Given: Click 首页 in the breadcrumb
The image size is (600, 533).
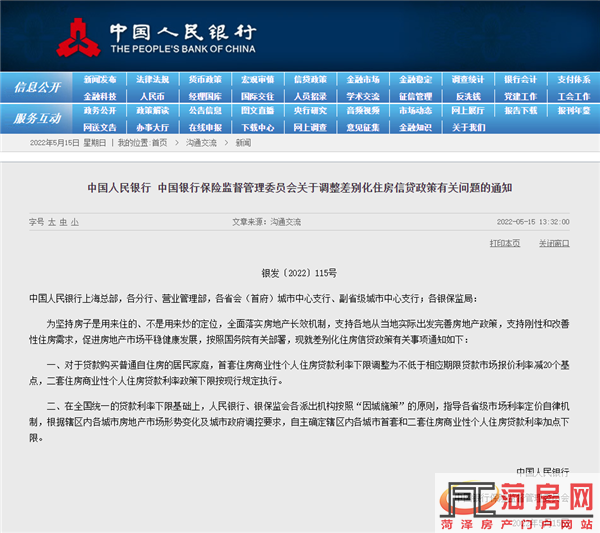Looking at the screenshot, I should [x=160, y=143].
